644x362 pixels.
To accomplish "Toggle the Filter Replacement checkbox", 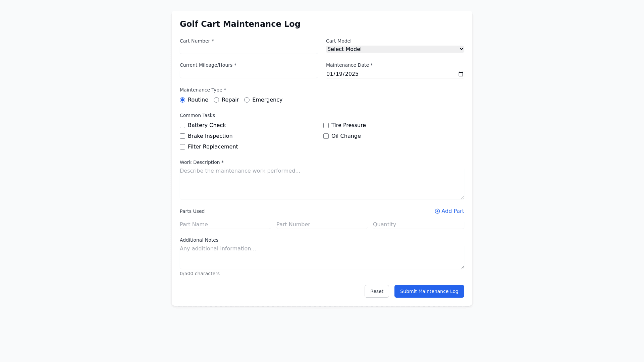I will (x=182, y=147).
